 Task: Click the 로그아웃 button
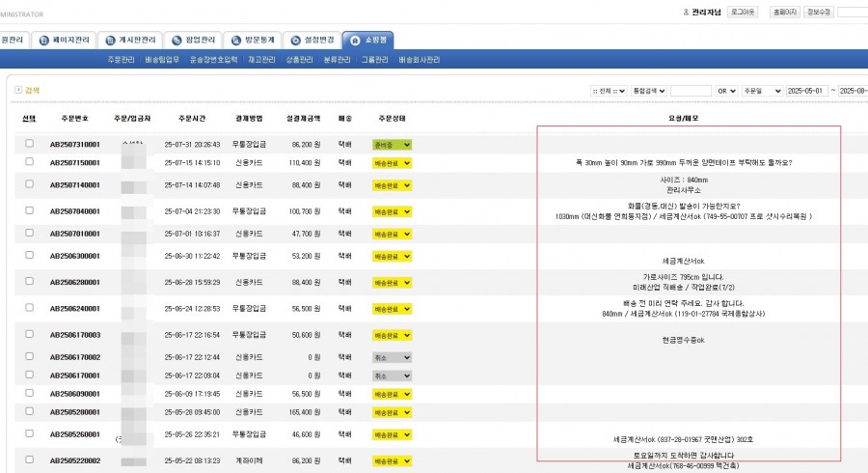click(743, 12)
